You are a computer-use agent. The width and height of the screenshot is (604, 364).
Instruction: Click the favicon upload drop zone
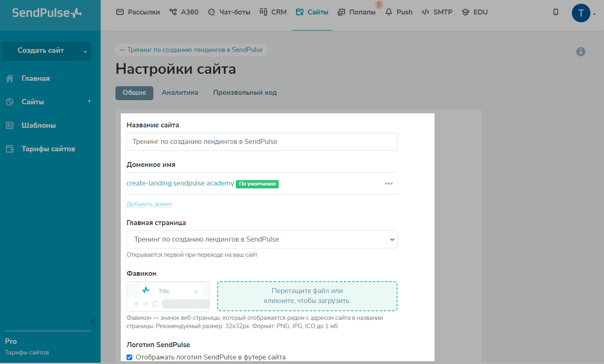tap(307, 296)
